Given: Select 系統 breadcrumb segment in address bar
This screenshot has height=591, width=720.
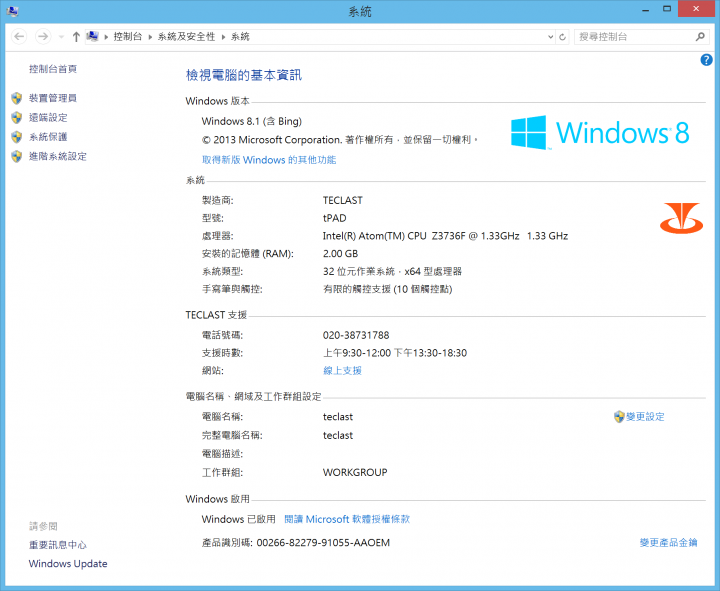Looking at the screenshot, I should [240, 37].
